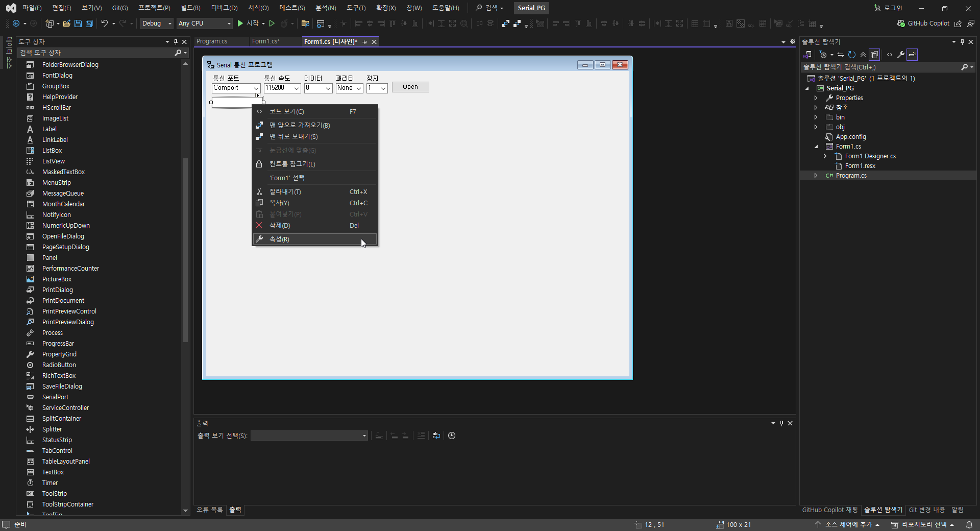Image resolution: width=980 pixels, height=531 pixels.
Task: Select RichTextBox in the toolbox list
Action: (59, 376)
